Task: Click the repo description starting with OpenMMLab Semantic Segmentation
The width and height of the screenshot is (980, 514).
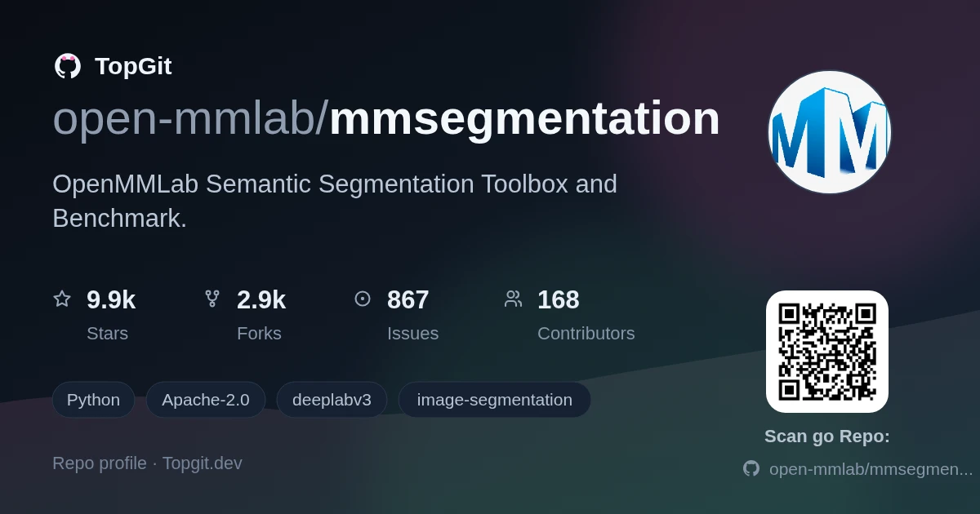Action: click(x=335, y=201)
